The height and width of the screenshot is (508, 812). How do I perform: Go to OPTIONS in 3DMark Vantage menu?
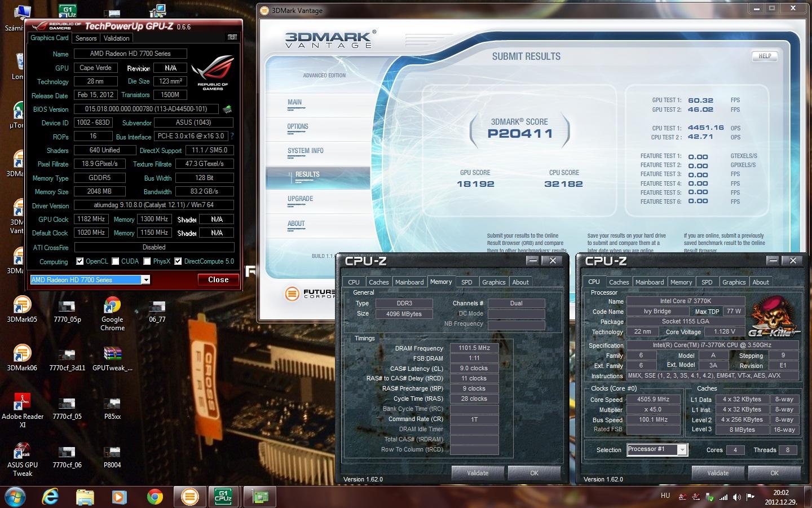(x=298, y=127)
